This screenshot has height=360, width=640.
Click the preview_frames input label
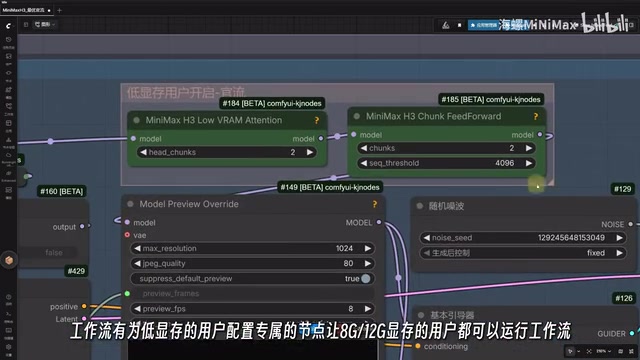coord(171,294)
